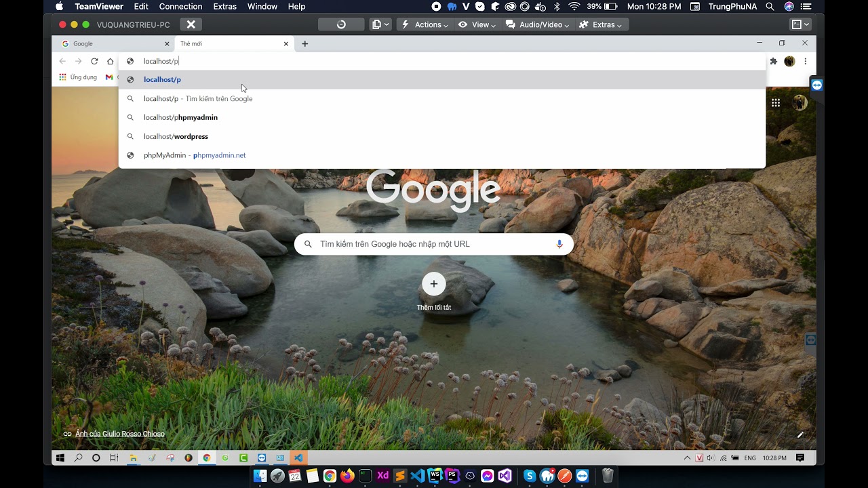This screenshot has width=868, height=488.
Task: Open Messenger in the macOS dock
Action: tap(488, 476)
